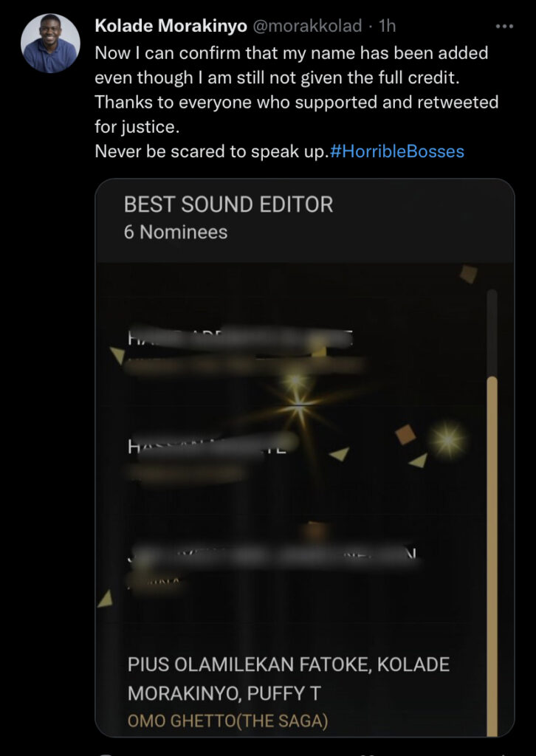Click the confetti square at panel's top-right
The height and width of the screenshot is (756, 536).
click(468, 274)
